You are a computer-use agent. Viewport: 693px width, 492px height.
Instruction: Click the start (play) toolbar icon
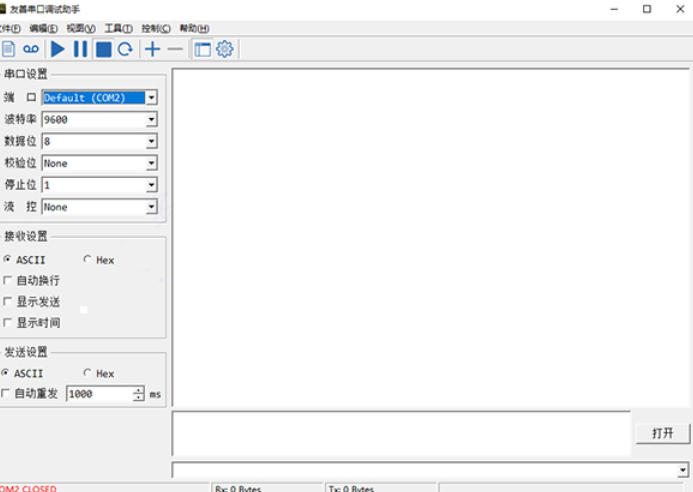(57, 49)
